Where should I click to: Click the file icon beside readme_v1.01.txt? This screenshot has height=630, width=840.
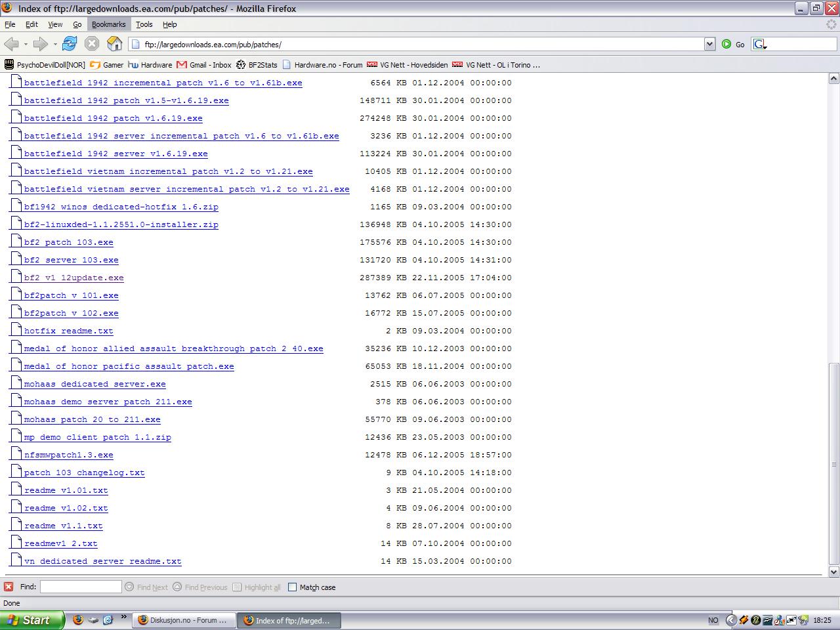tap(16, 489)
